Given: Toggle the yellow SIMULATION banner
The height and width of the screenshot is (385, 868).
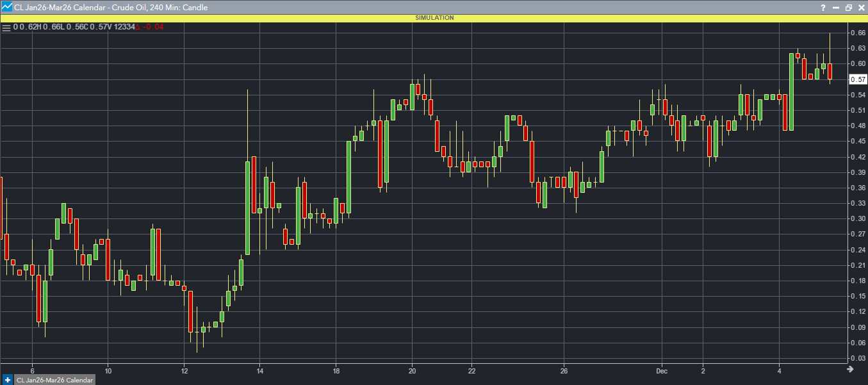Looking at the screenshot, I should [x=434, y=17].
